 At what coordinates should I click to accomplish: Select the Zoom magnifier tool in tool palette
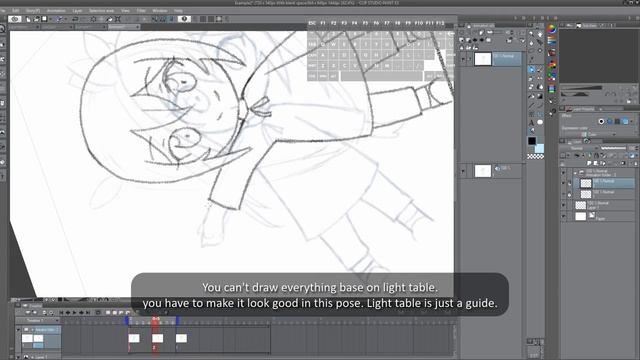[531, 34]
